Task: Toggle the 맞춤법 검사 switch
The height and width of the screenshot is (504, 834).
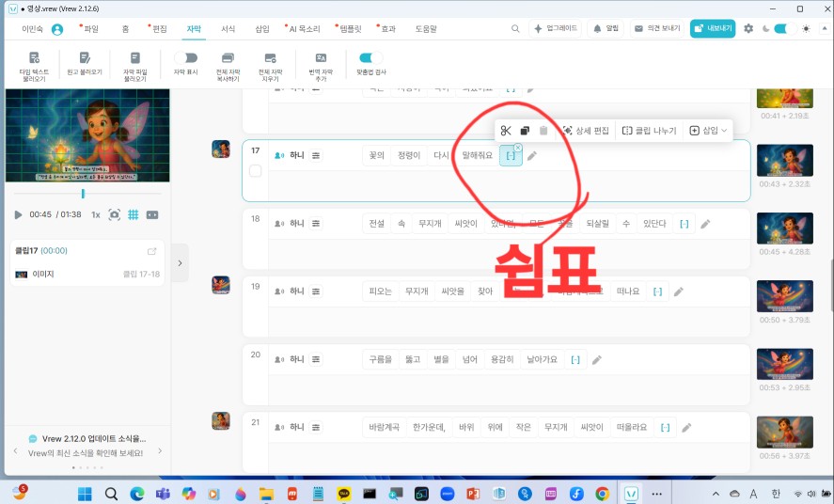Action: click(370, 57)
